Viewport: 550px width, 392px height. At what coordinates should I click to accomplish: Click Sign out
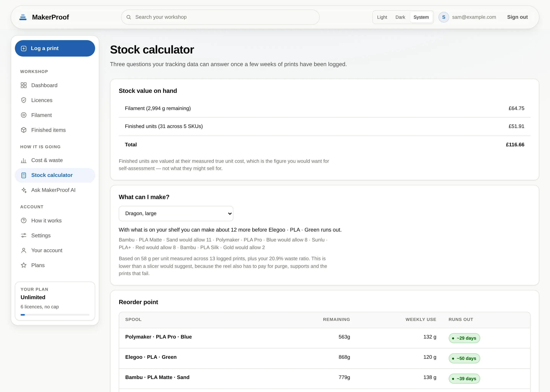coord(517,17)
